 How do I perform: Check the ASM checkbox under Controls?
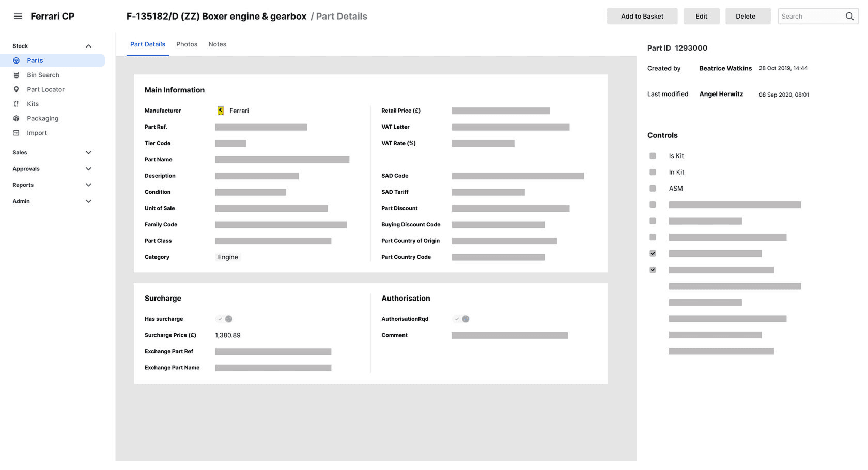click(652, 188)
